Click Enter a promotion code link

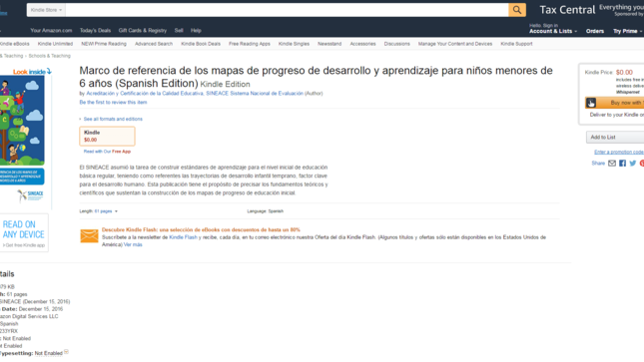(619, 153)
